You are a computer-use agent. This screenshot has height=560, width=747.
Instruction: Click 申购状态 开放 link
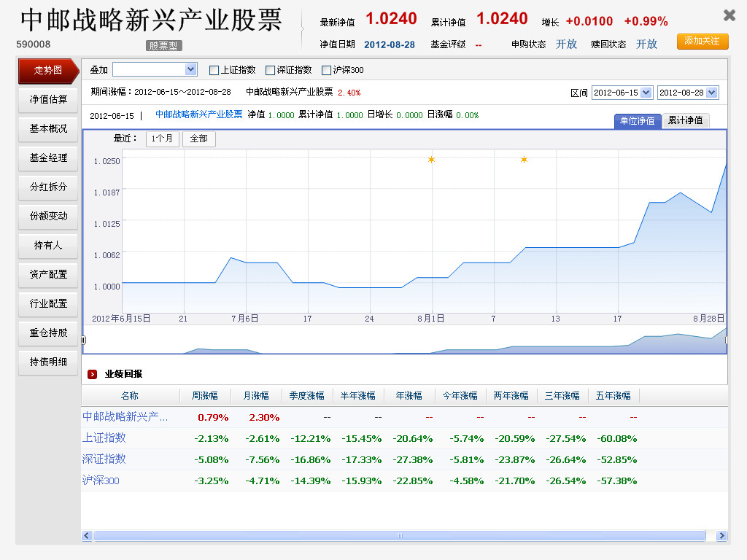[566, 44]
